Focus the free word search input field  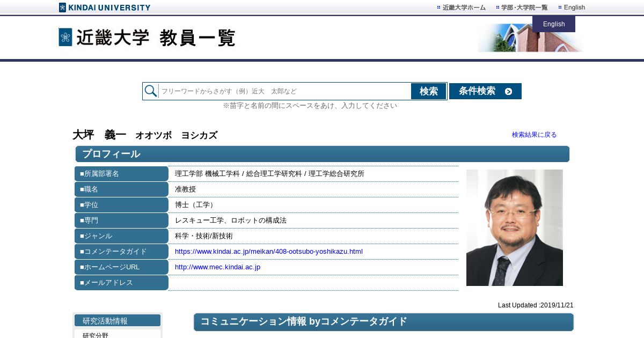coord(285,91)
